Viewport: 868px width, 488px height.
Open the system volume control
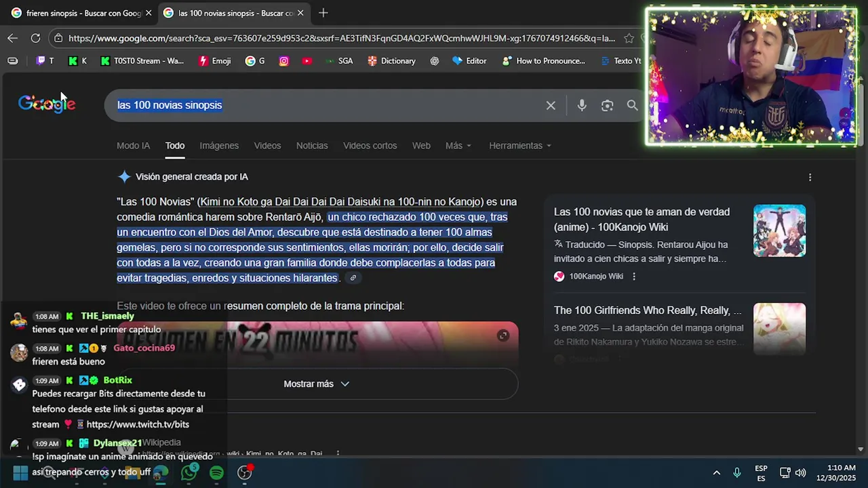click(800, 472)
